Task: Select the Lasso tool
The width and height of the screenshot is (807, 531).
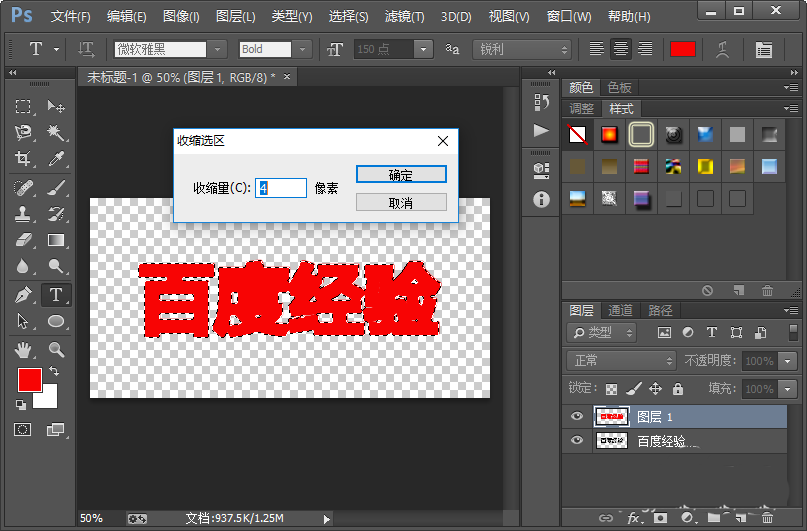Action: point(23,133)
